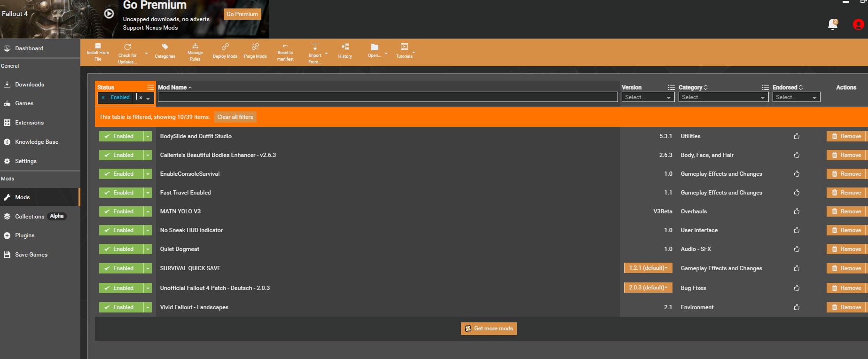Screen dimensions: 868x359
Task: Toggle Enabled for Quiet Dogmeat
Action: pyautogui.click(x=121, y=249)
